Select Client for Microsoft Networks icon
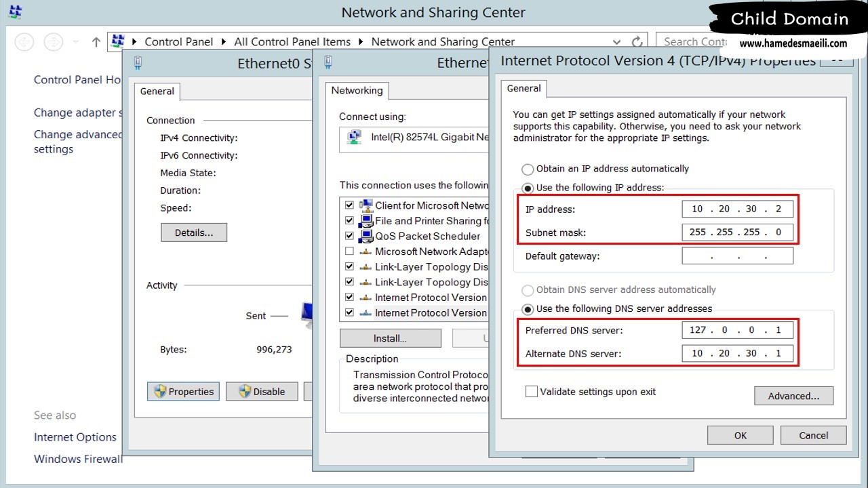 tap(366, 205)
